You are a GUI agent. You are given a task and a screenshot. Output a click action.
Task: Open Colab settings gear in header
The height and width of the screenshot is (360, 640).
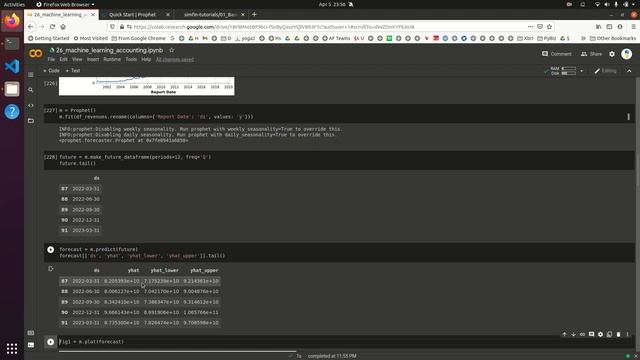[612, 54]
